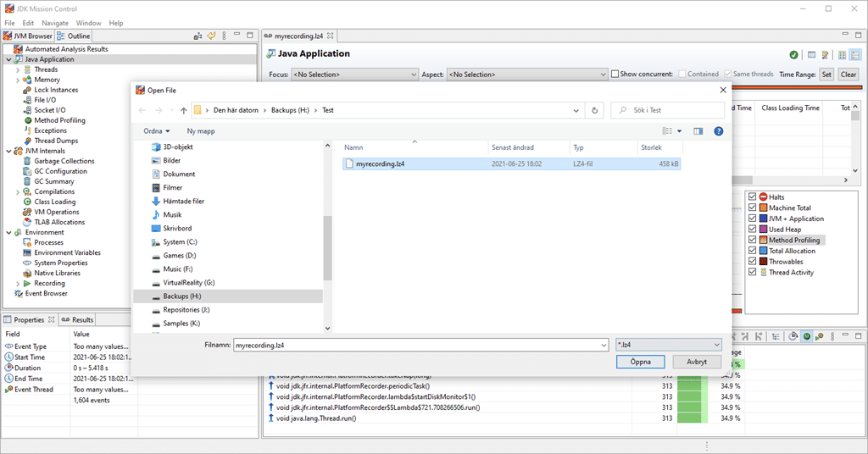Open GC Summary page
The width and height of the screenshot is (868, 454).
tap(53, 181)
